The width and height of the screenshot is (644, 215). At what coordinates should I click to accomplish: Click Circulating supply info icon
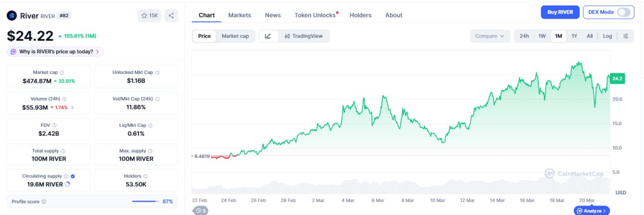[66, 176]
